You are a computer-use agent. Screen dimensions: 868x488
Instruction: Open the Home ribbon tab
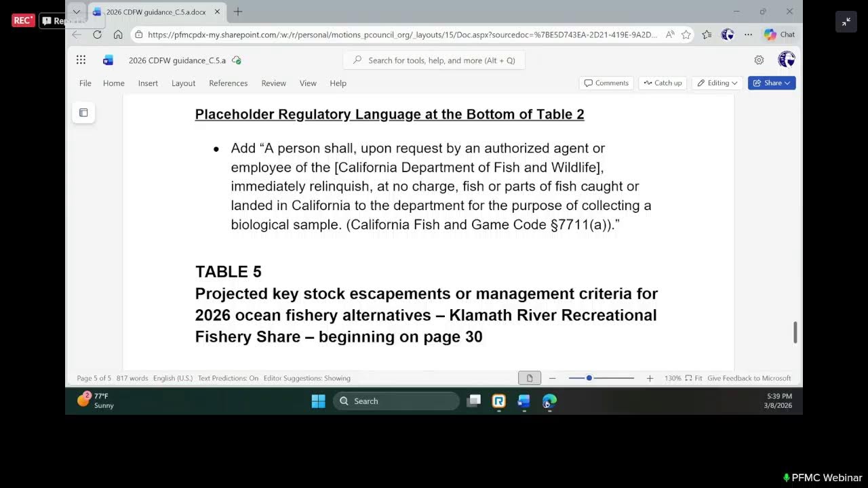(x=114, y=83)
